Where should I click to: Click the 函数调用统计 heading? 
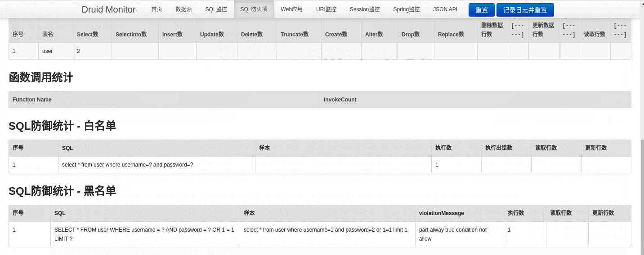pos(41,77)
